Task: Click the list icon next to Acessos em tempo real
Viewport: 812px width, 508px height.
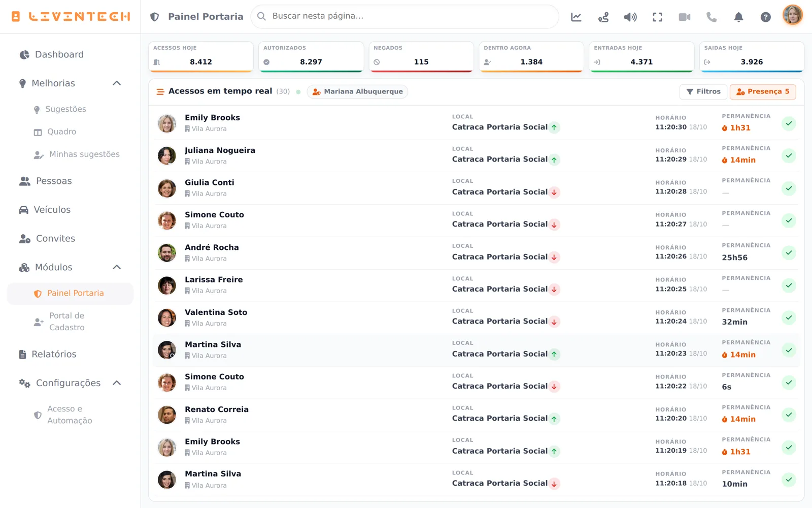Action: pyautogui.click(x=160, y=92)
